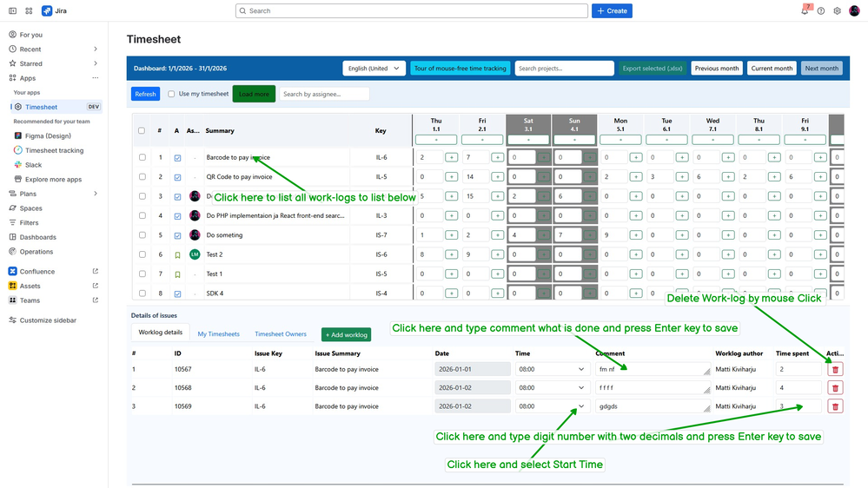This screenshot has width=868, height=488.
Task: Delete the worklog with ID 10568
Action: click(x=835, y=388)
